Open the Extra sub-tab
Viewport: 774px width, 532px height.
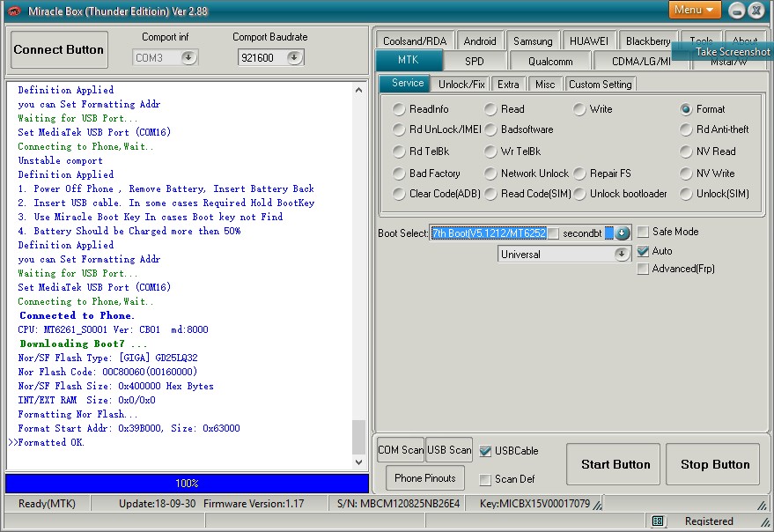click(508, 84)
